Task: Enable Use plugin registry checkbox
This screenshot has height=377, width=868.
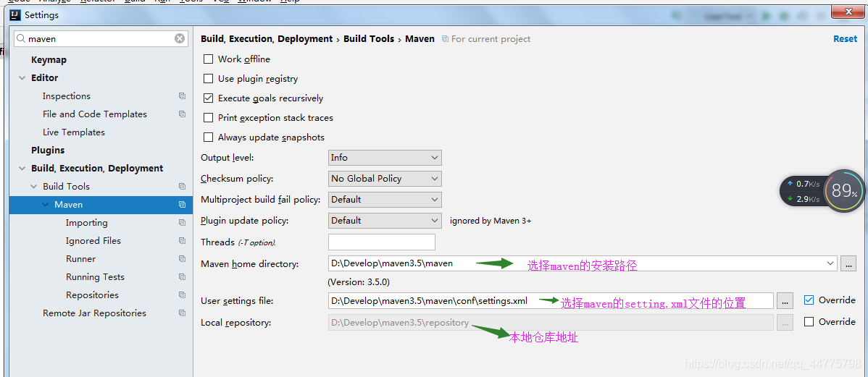Action: [x=208, y=78]
